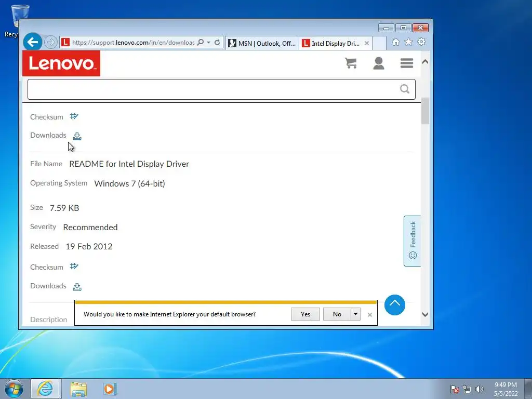Click download icon above README file name
532x399 pixels.
click(x=77, y=136)
